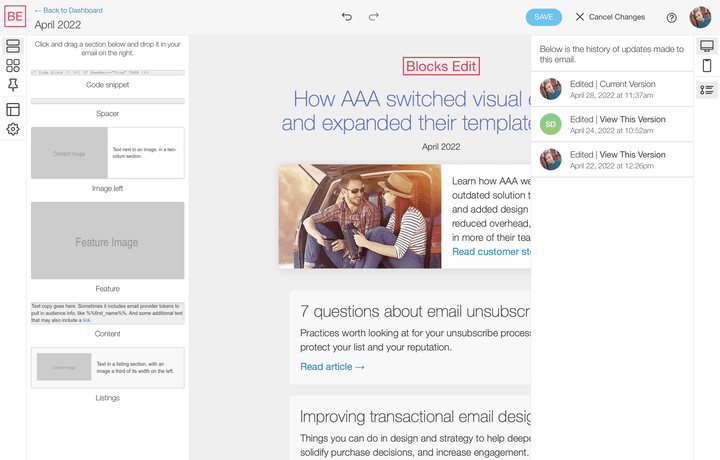Click the undo arrow
Image resolution: width=720 pixels, height=460 pixels.
(x=347, y=17)
